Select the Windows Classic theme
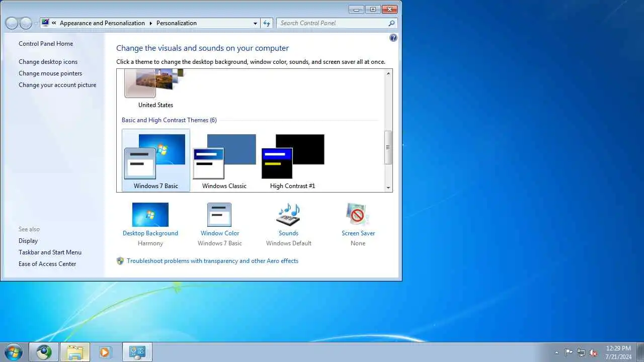 (x=224, y=160)
